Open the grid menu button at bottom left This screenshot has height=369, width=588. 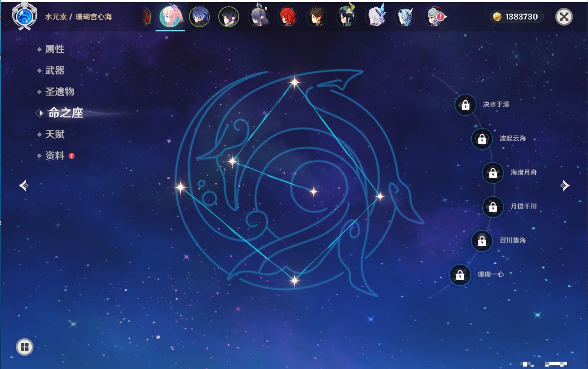coord(24,347)
